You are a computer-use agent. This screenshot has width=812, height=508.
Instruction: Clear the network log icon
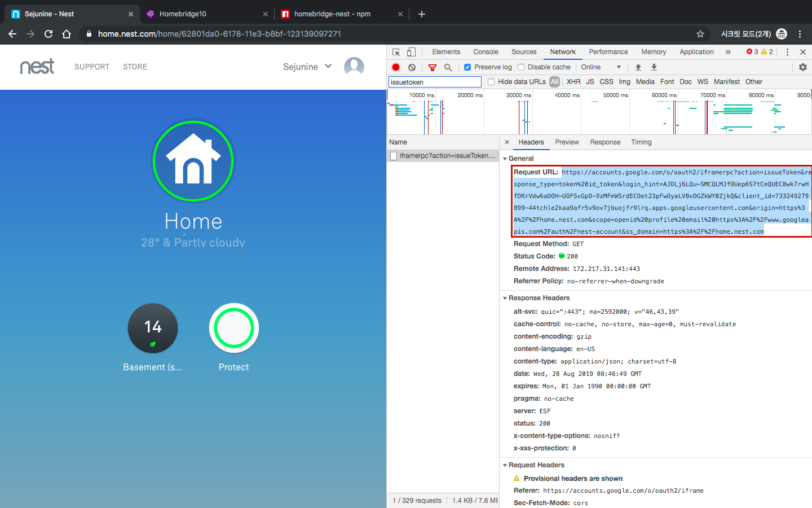pos(412,67)
